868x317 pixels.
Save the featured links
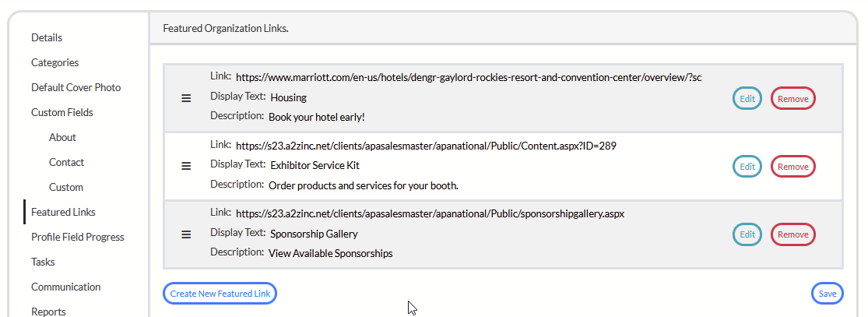(x=827, y=294)
